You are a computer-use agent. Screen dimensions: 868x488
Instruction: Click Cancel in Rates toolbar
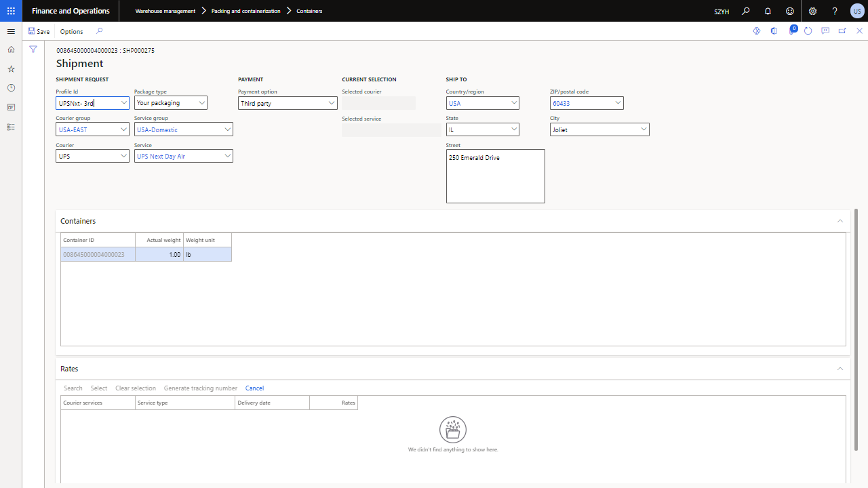point(254,388)
